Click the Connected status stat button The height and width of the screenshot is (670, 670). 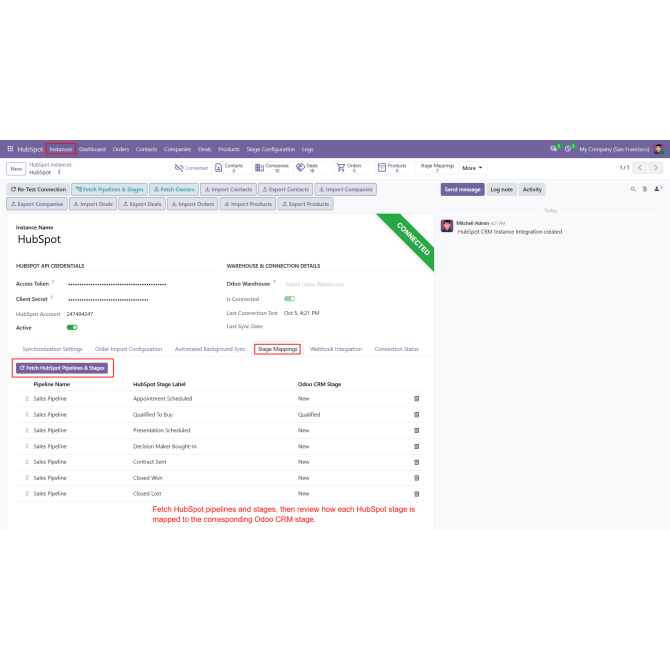[191, 168]
